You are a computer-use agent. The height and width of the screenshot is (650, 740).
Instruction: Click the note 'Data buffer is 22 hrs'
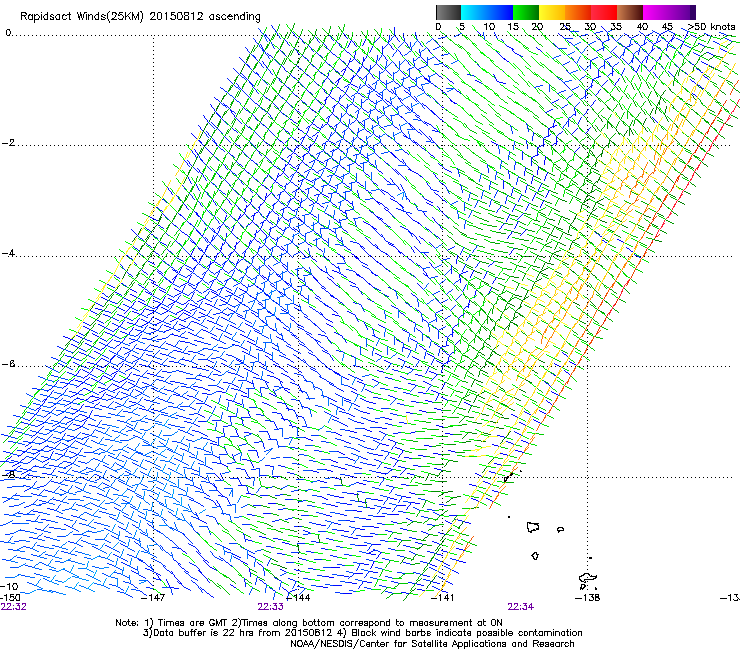coord(202,633)
